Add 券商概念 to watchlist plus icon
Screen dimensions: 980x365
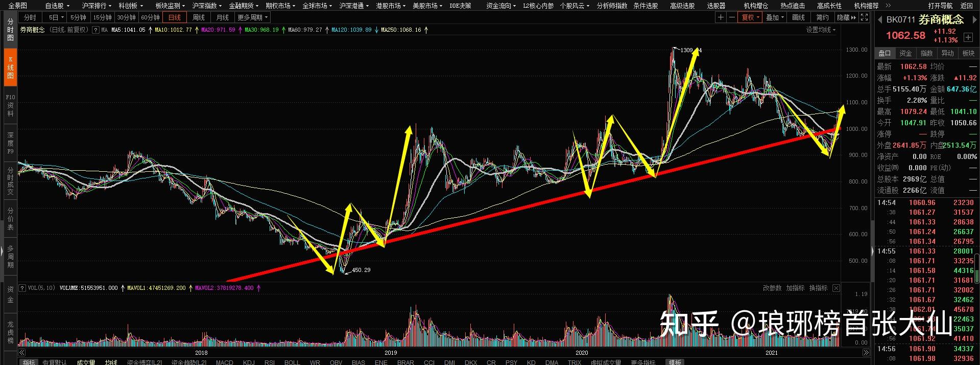point(968,37)
